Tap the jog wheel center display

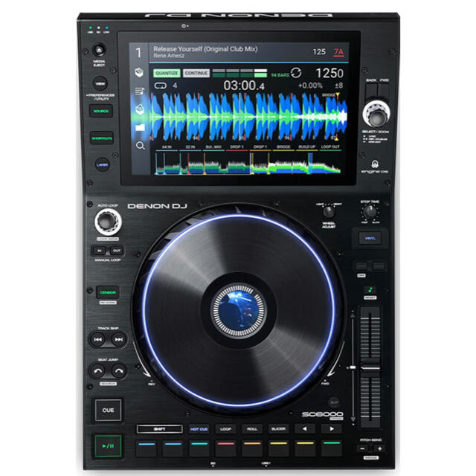coord(239,311)
